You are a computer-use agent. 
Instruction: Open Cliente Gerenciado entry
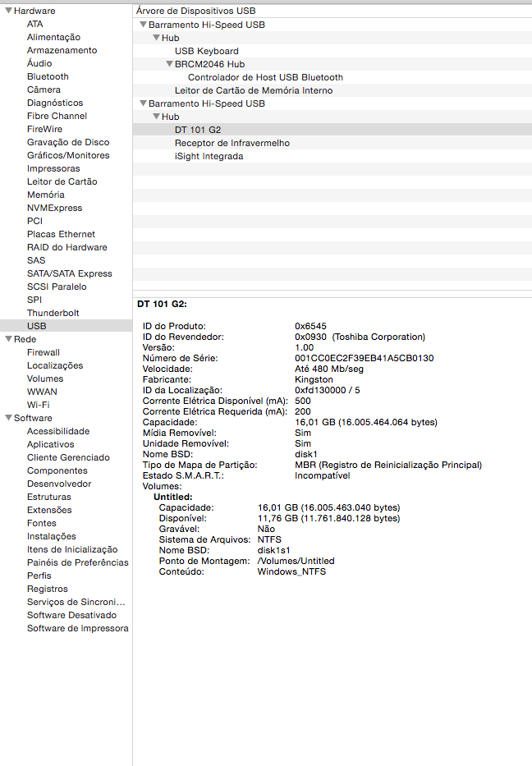pyautogui.click(x=68, y=458)
